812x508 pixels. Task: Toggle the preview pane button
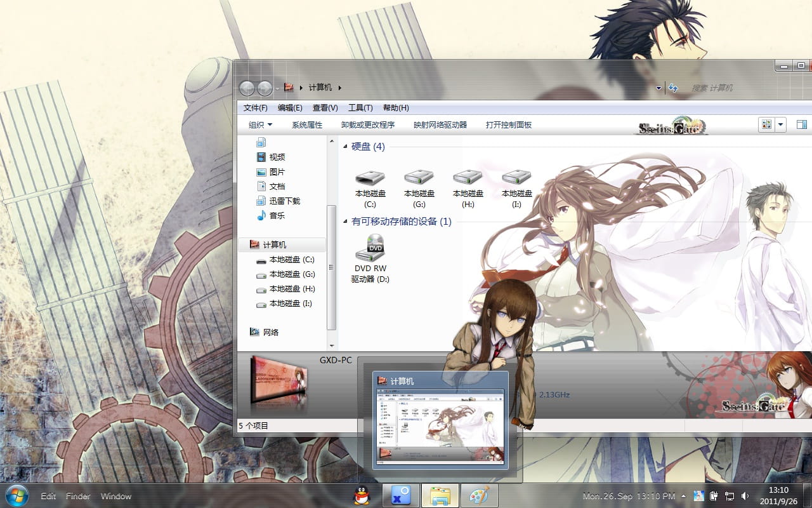(801, 125)
